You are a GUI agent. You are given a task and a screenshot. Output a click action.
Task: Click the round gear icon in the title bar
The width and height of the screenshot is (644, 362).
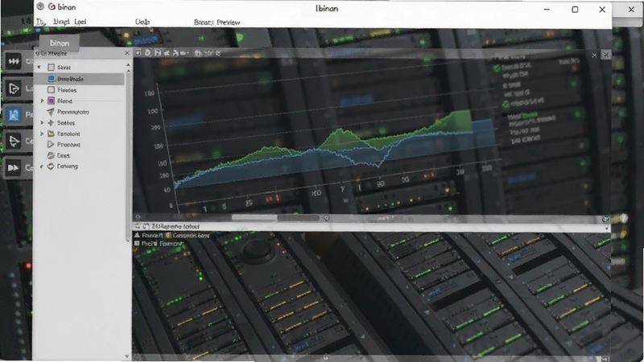point(40,6)
